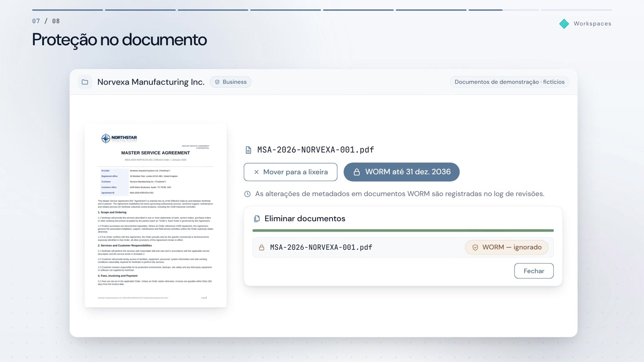Open the Master Service Agreement document thumbnail

point(156,216)
